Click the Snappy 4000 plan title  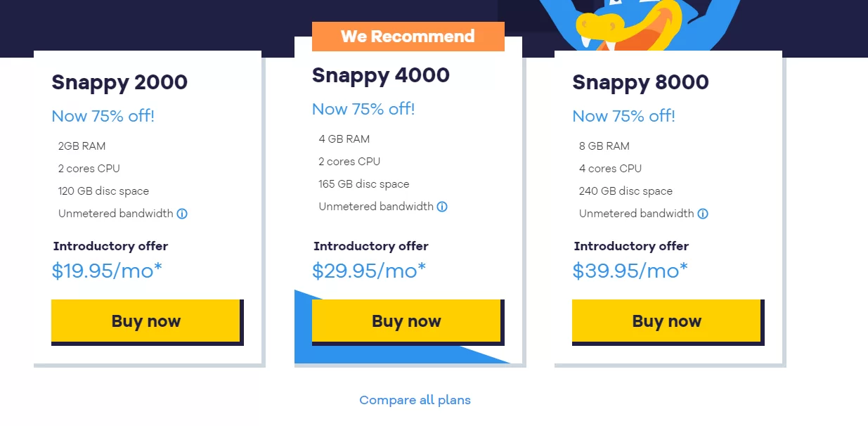pos(380,75)
